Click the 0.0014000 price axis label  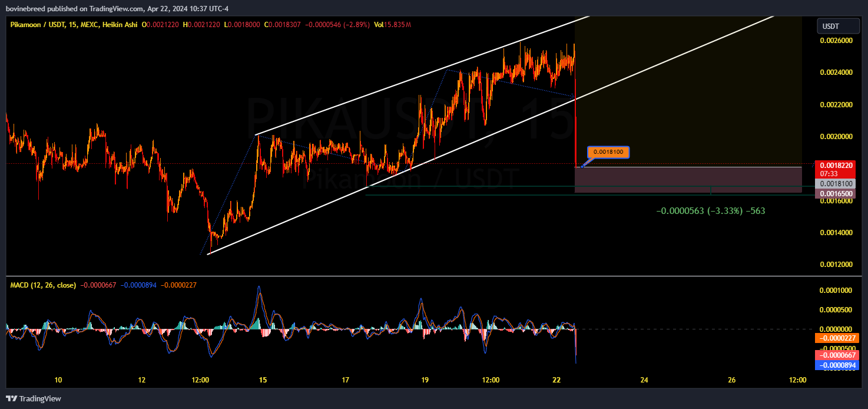click(x=836, y=232)
